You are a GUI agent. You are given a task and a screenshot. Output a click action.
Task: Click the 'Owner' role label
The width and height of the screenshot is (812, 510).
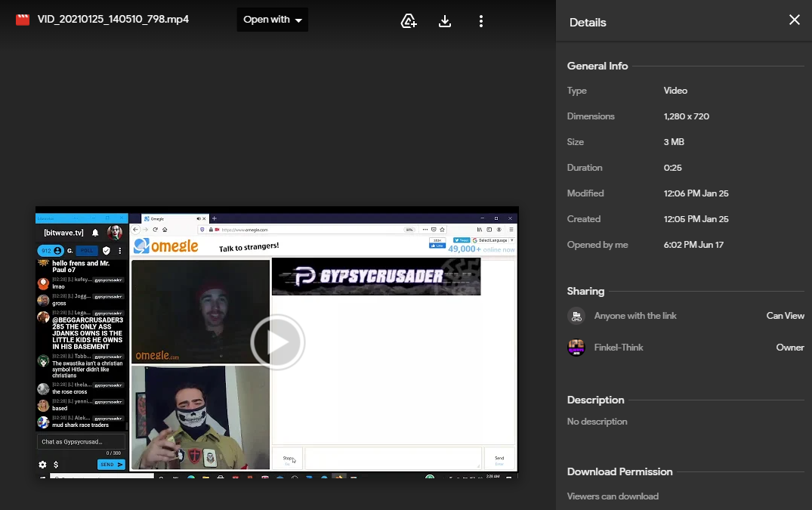[x=790, y=348]
